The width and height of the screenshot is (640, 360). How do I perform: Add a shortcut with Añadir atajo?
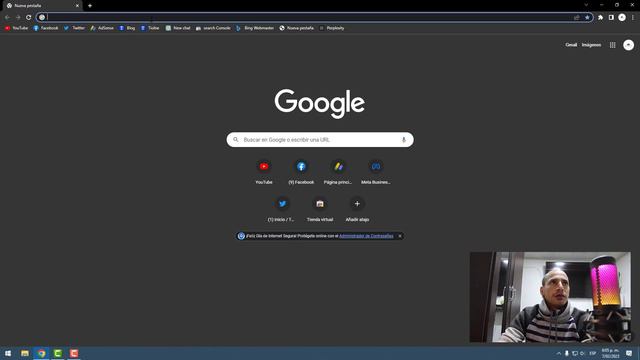coord(357,209)
